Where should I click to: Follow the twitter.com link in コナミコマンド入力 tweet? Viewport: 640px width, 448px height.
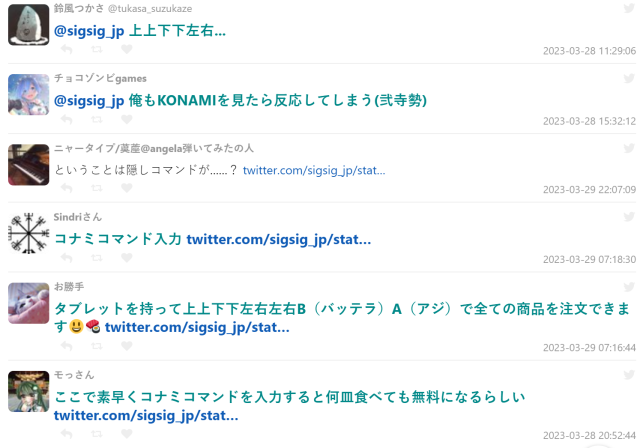279,239
